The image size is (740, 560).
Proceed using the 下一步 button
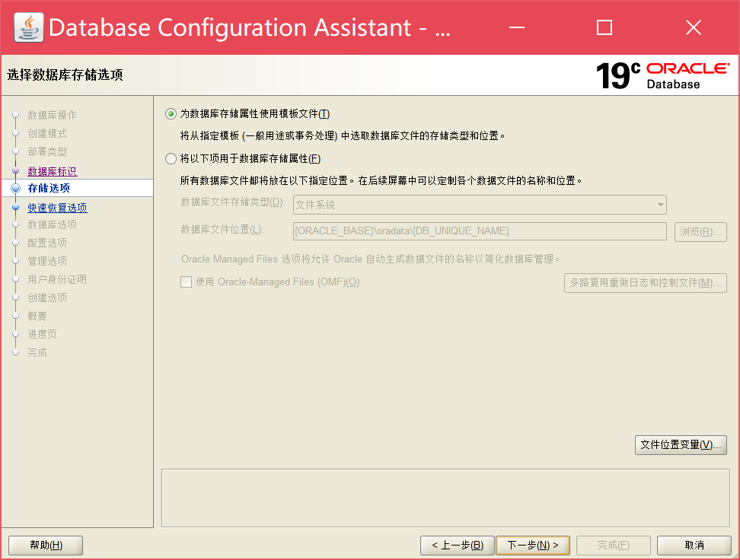click(533, 545)
